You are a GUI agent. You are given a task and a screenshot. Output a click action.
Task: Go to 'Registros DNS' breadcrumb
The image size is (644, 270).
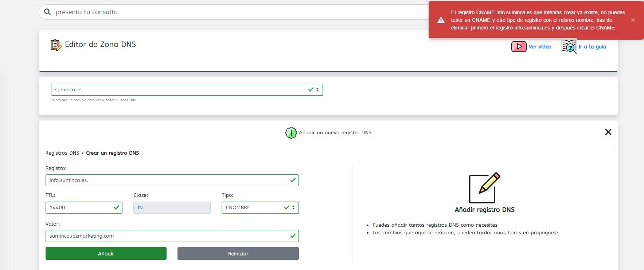click(62, 153)
